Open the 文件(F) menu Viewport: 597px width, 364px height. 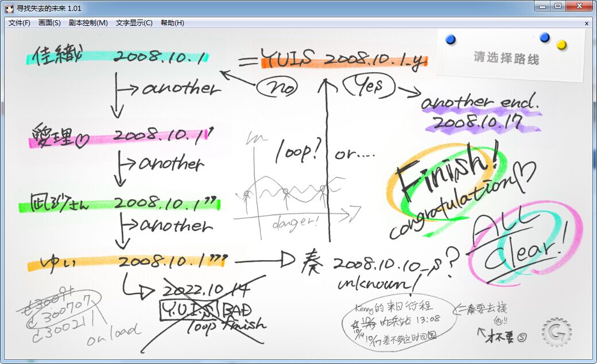[19, 23]
